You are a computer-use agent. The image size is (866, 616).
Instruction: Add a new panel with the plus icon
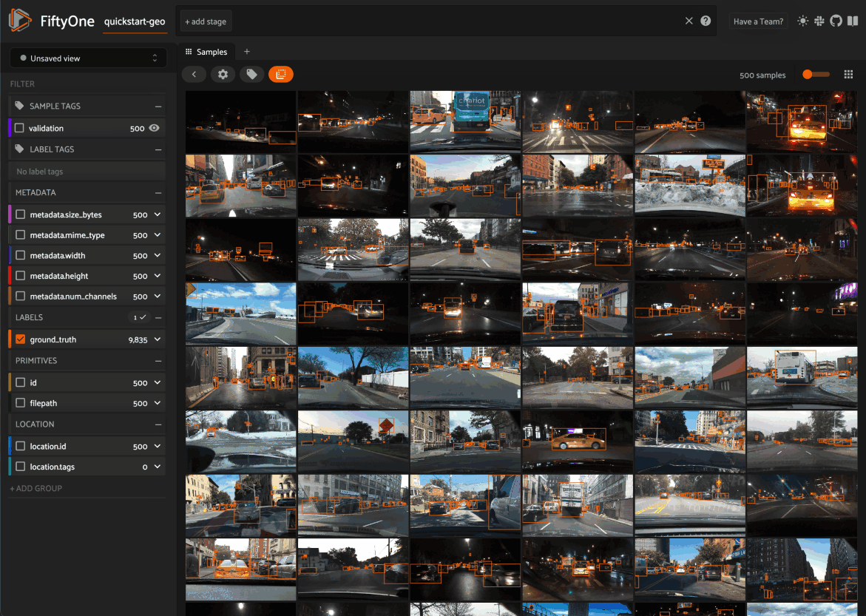(247, 51)
